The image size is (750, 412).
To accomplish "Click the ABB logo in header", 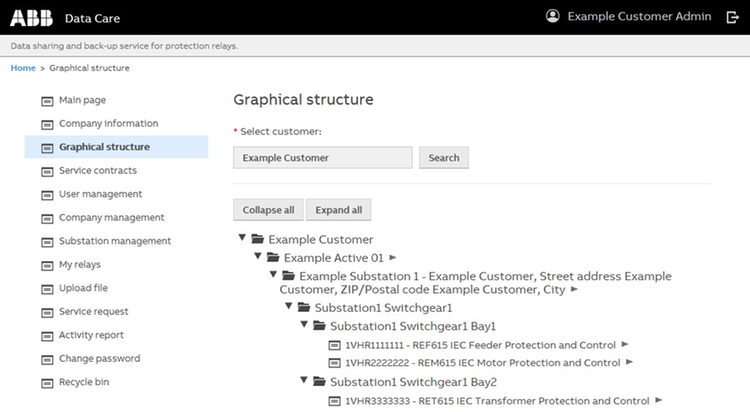I will pos(32,18).
